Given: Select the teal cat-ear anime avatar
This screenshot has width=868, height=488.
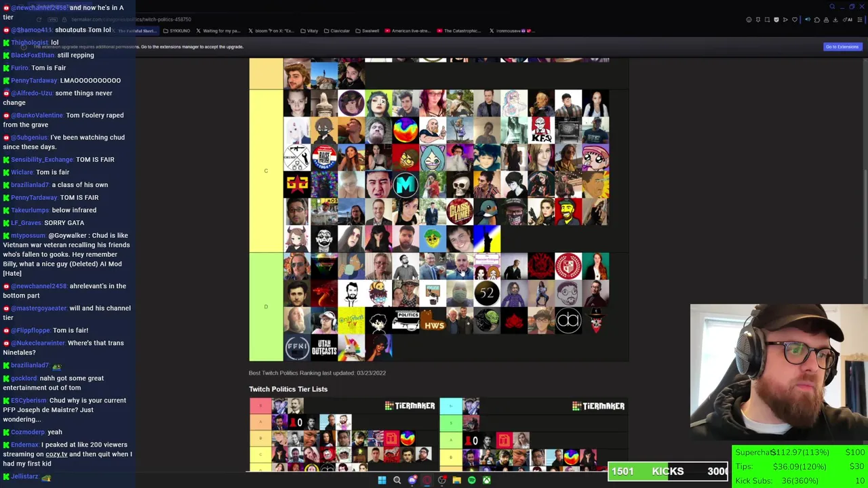Looking at the screenshot, I should tap(433, 157).
